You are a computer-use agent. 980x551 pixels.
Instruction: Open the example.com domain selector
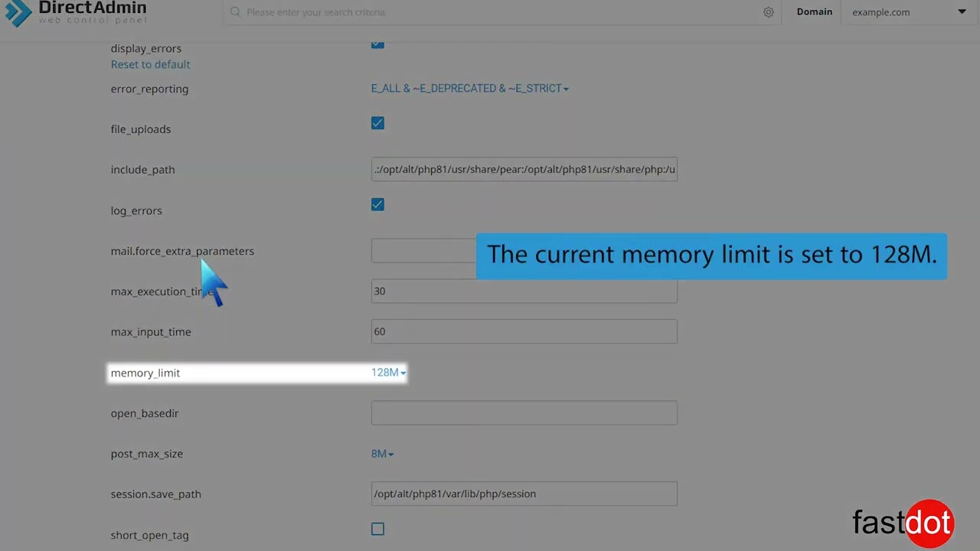click(x=908, y=12)
